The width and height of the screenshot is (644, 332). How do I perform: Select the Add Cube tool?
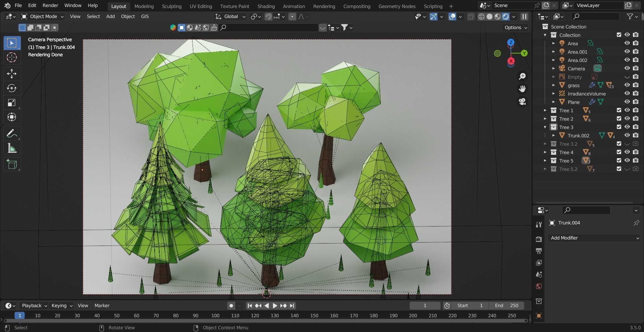point(12,164)
